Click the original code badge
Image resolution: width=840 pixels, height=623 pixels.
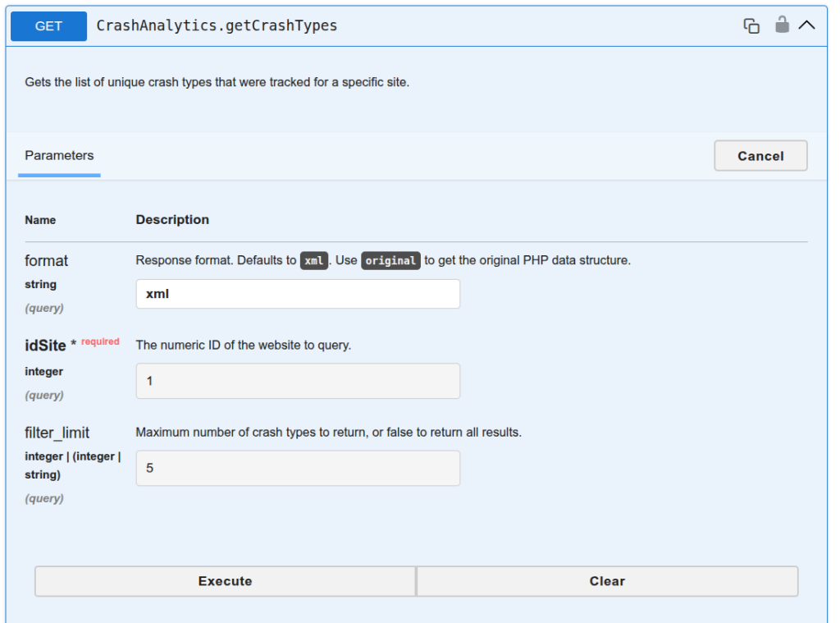click(390, 260)
